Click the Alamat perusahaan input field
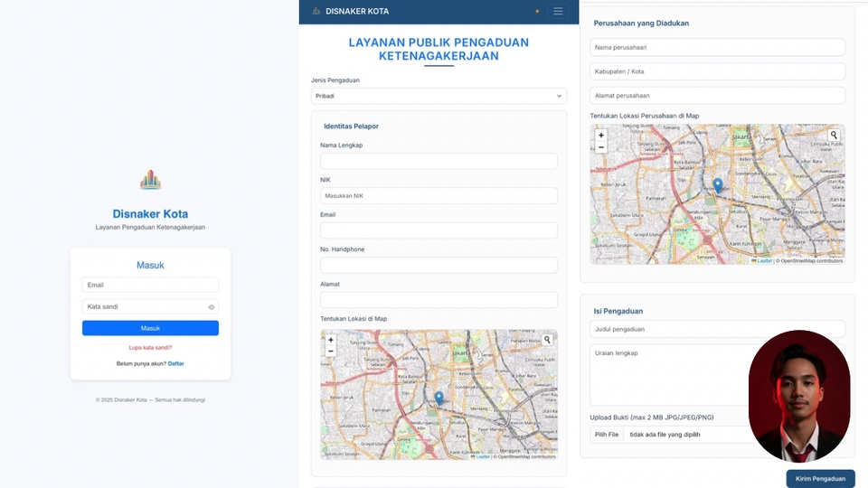 717,96
